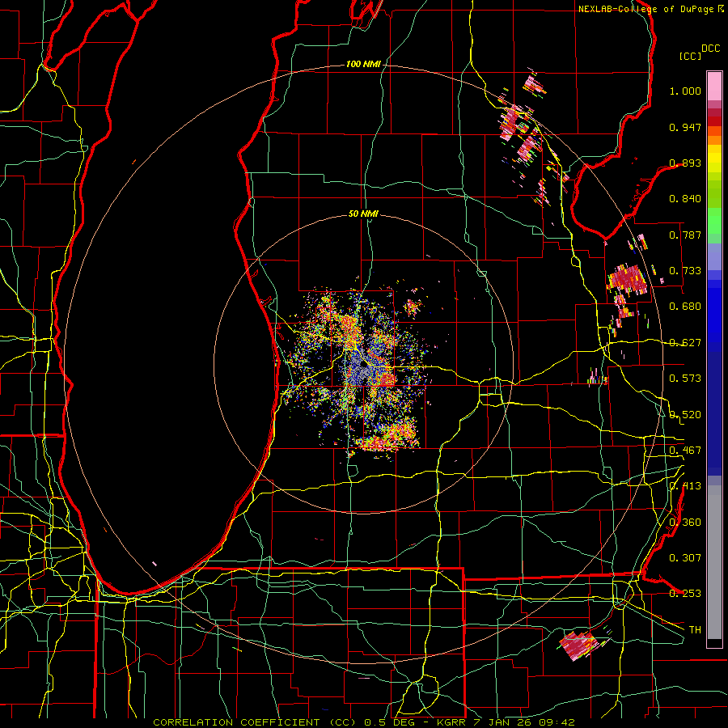The height and width of the screenshot is (728, 728).
Task: Click the gray lower segment of color bar
Action: pos(714,562)
